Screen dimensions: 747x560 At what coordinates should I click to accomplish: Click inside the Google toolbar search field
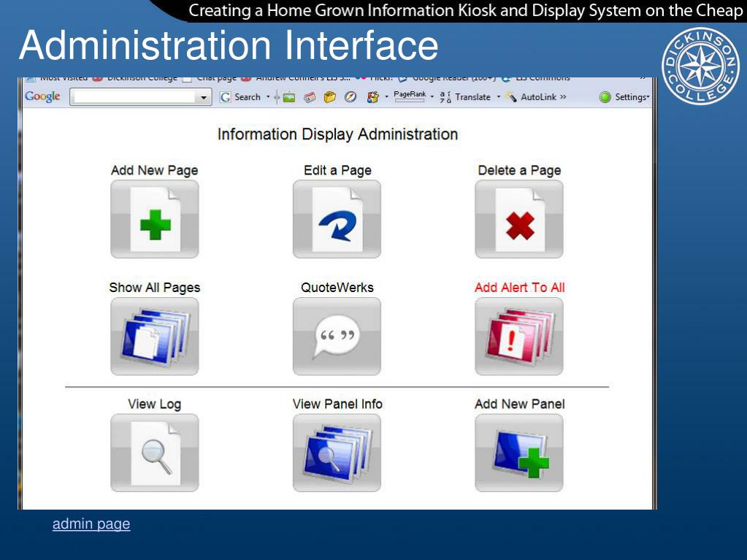pyautogui.click(x=134, y=98)
